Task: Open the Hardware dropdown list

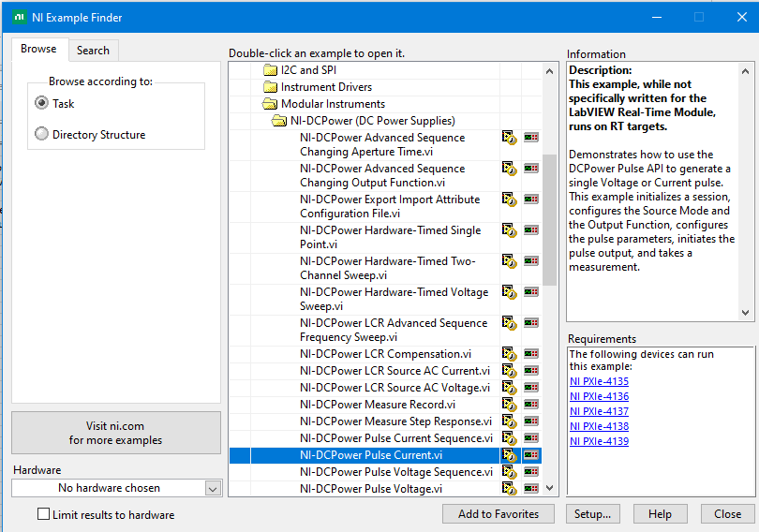Action: [x=213, y=489]
